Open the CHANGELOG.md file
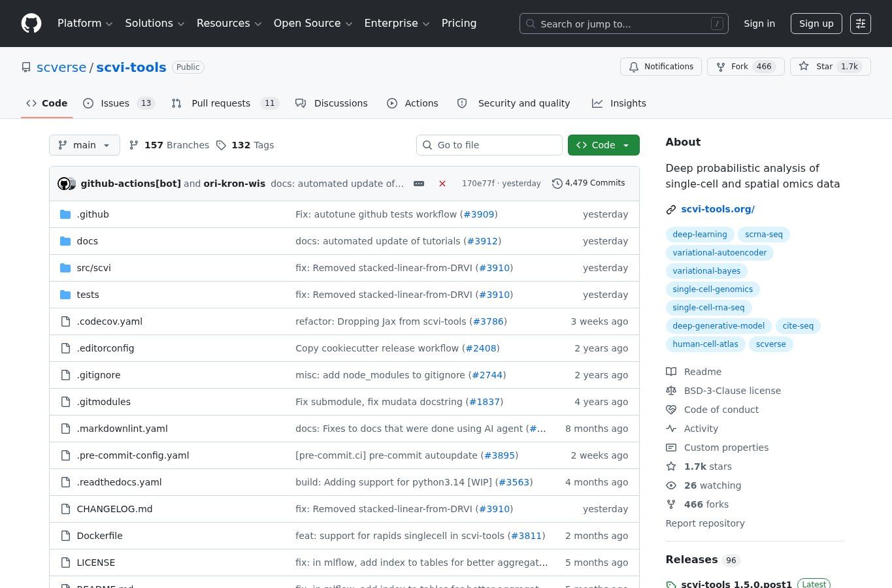The width and height of the screenshot is (892, 588). pyautogui.click(x=114, y=509)
